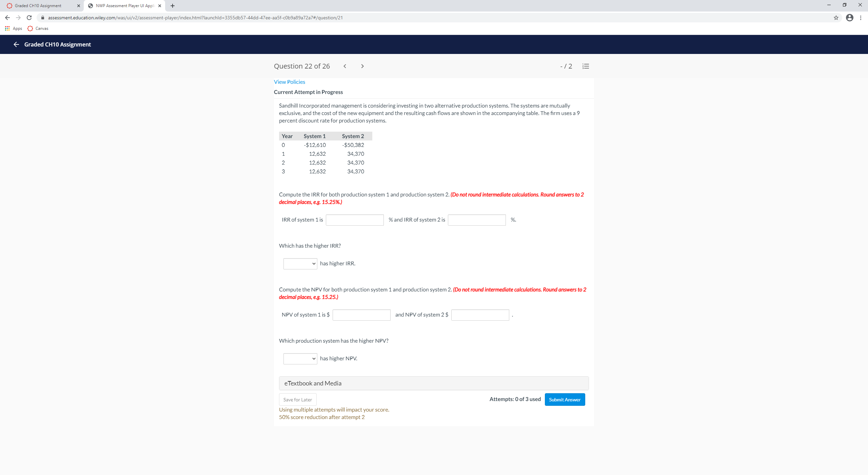The height and width of the screenshot is (475, 868).
Task: Open the View Policies link
Action: click(x=289, y=82)
